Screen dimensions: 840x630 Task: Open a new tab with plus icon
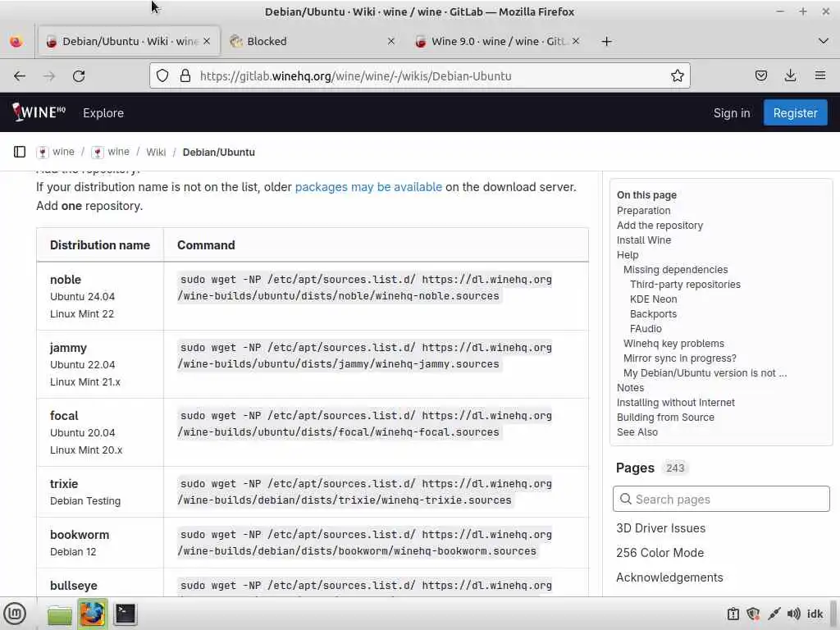point(606,41)
